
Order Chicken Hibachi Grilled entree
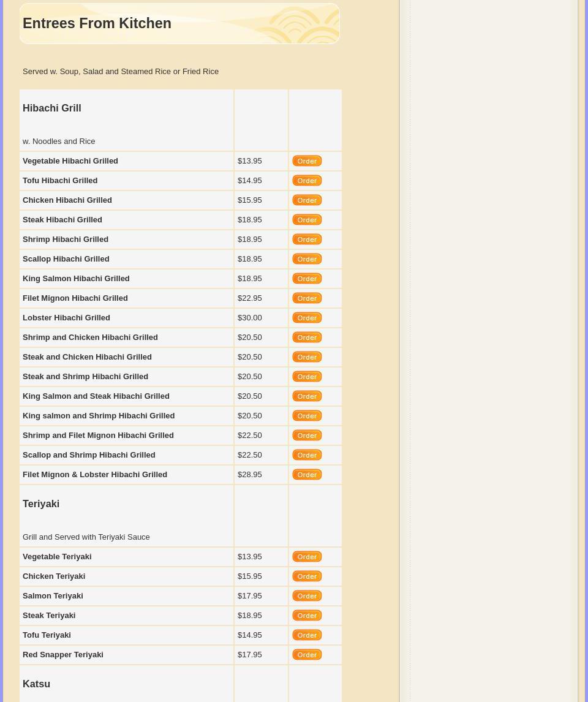[307, 200]
